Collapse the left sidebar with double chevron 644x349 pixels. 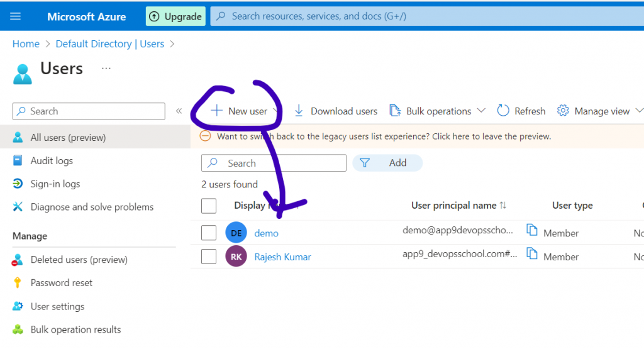179,111
